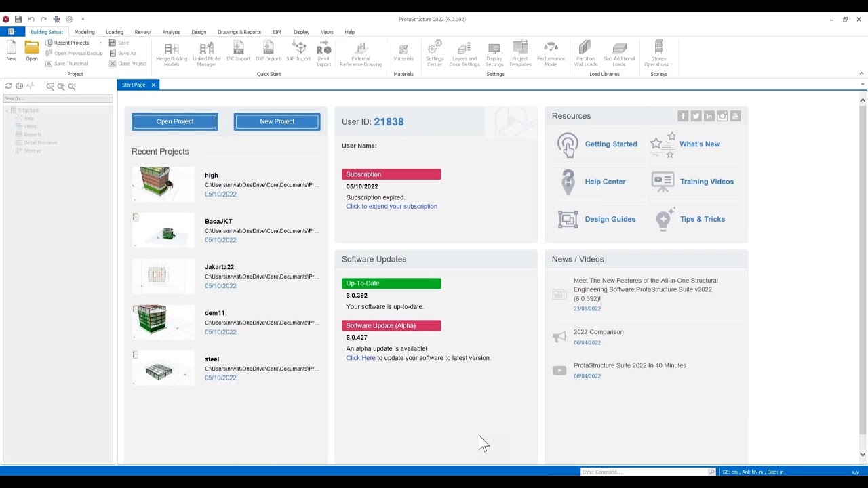Image resolution: width=868 pixels, height=488 pixels.
Task: Switch to the Design ribbon tab
Action: point(199,32)
